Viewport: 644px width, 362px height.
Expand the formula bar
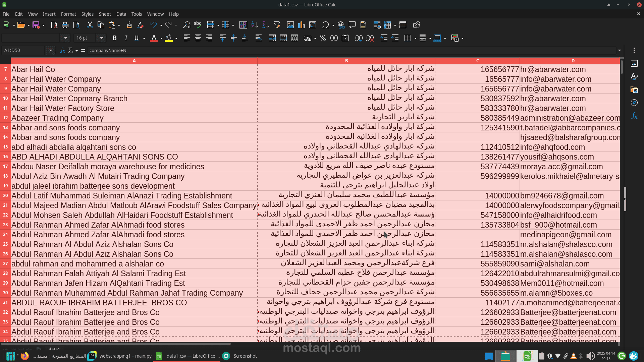pos(620,50)
